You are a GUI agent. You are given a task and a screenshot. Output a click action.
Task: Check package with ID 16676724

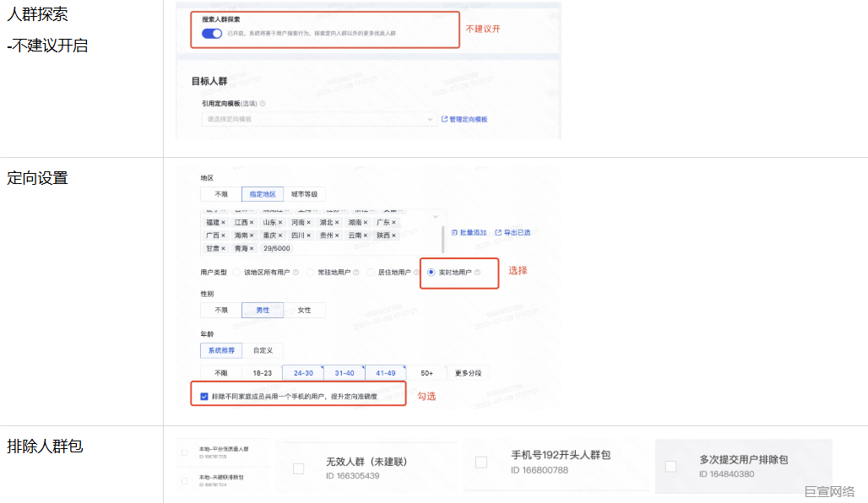(x=184, y=480)
